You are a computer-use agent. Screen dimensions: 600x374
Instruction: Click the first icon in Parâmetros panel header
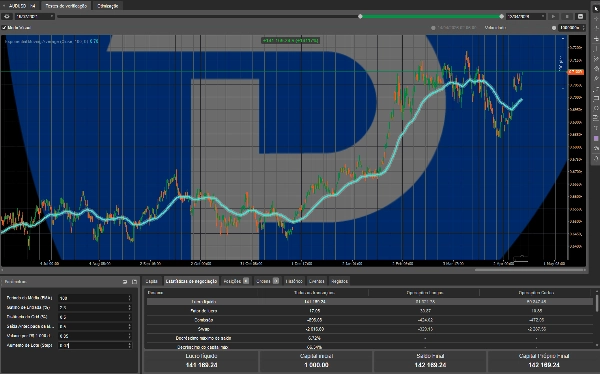(125, 282)
